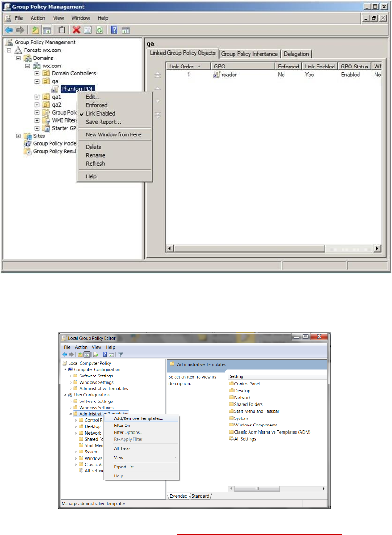This screenshot has width=392, height=535.
Task: Expand the qa1 organizational unit node
Action: 37,97
